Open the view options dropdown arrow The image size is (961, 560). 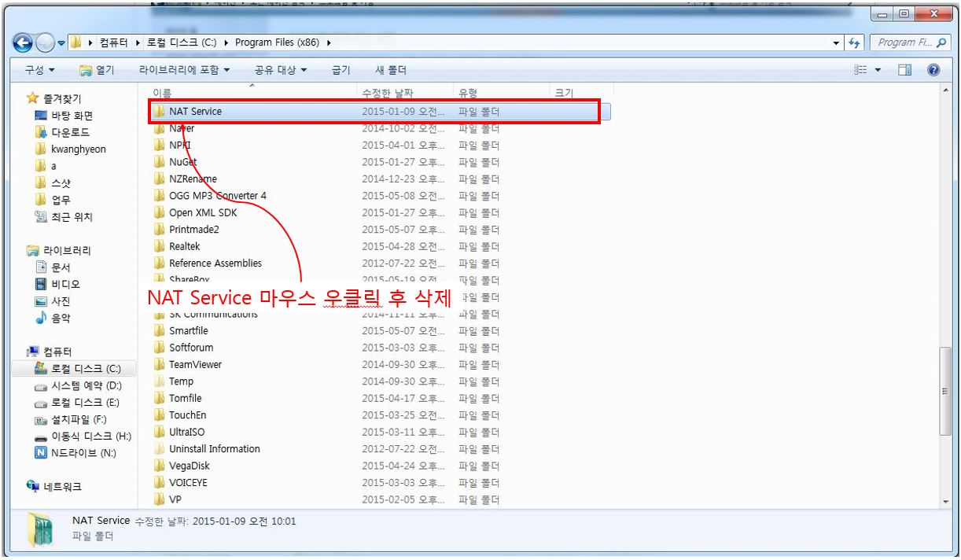coord(879,71)
